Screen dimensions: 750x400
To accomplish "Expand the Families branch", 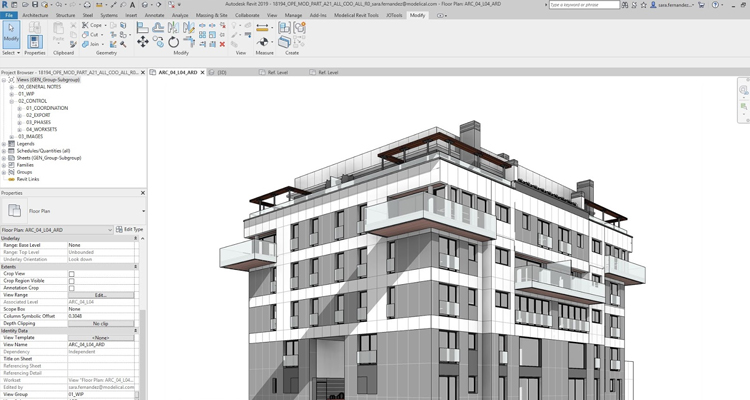I will coord(4,165).
